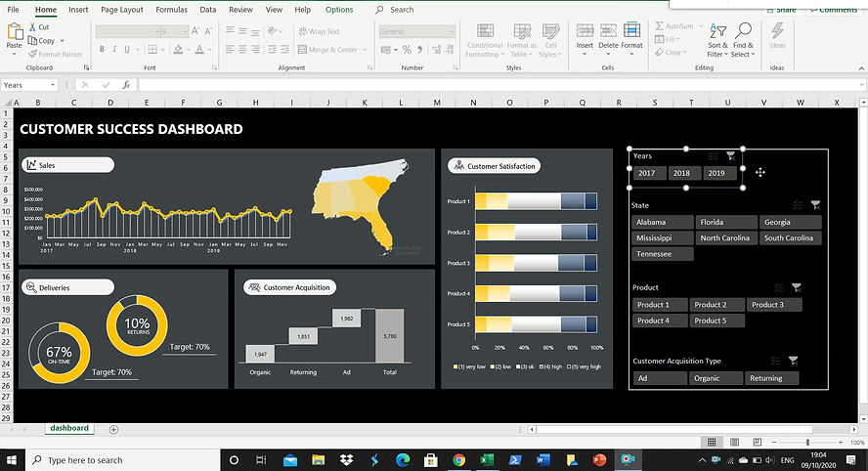Click the Cut scissors icon
868x471 pixels.
click(x=32, y=26)
